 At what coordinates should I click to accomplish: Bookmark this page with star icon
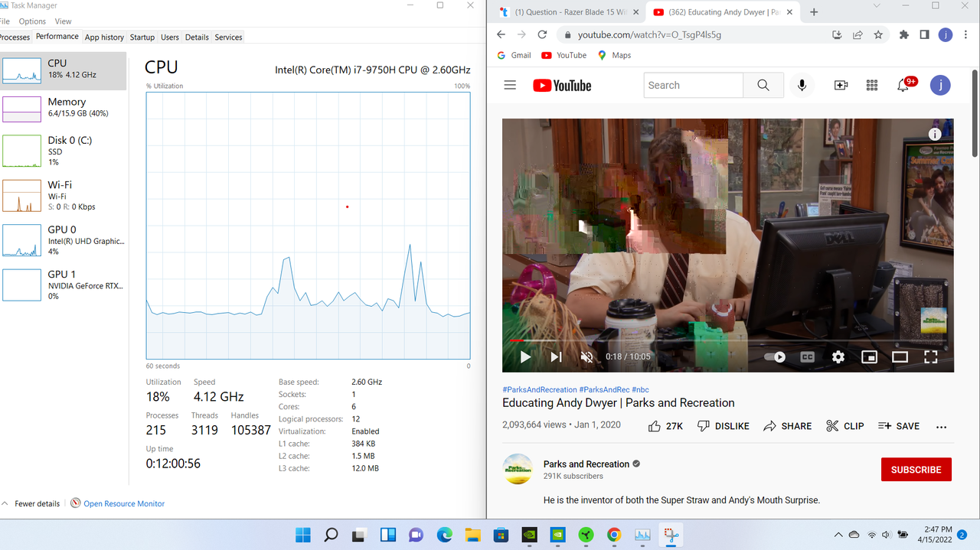(x=878, y=34)
